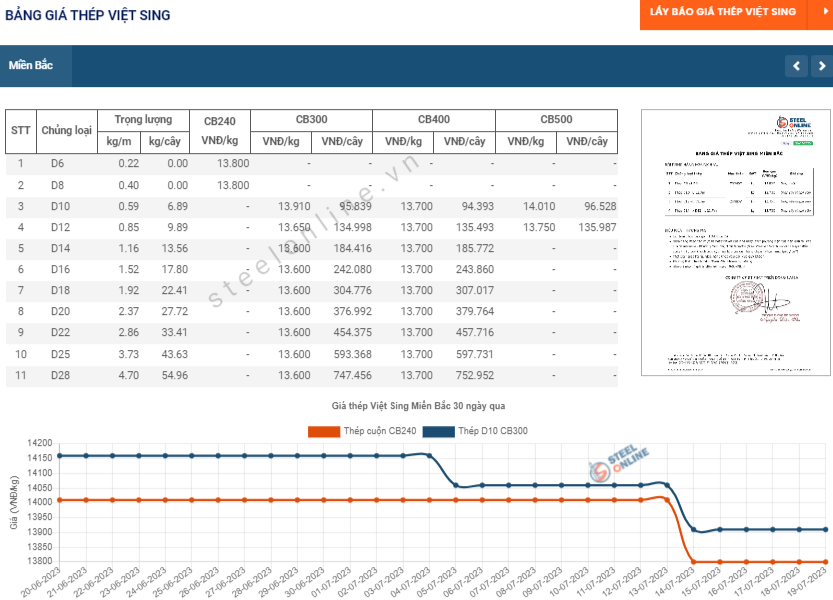Image resolution: width=833 pixels, height=600 pixels.
Task: Toggle the blue Thép D10 CB300 legend swatch
Action: [439, 431]
